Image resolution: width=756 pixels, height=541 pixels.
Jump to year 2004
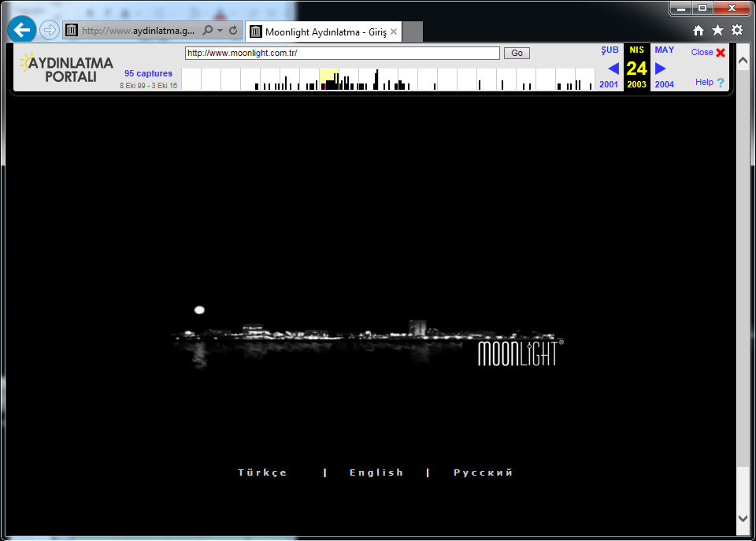[664, 84]
